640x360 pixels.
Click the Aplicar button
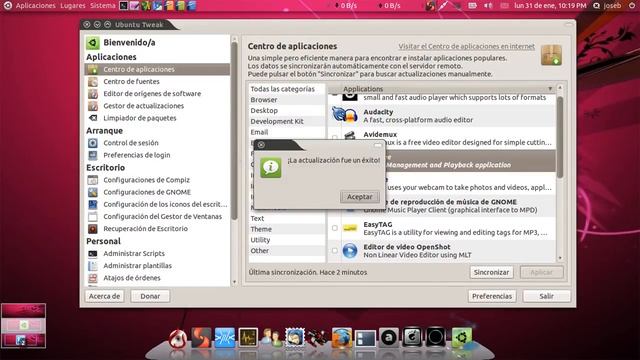[x=542, y=272]
